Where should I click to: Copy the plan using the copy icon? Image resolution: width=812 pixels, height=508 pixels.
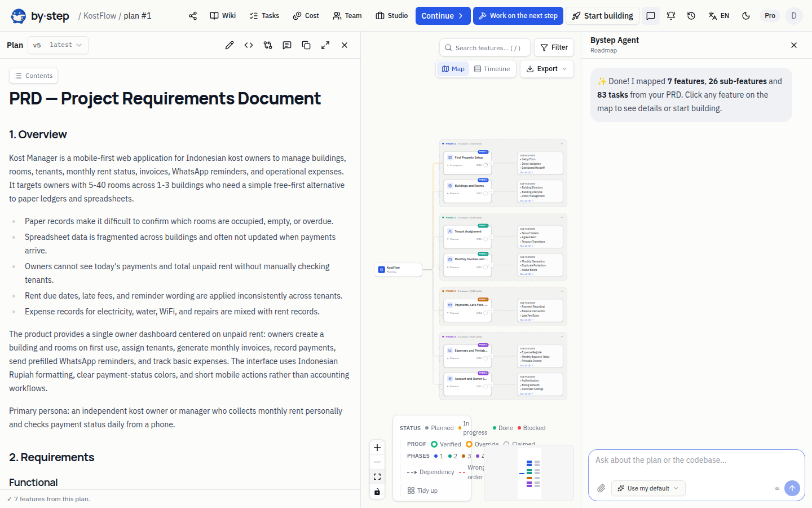[x=306, y=45]
